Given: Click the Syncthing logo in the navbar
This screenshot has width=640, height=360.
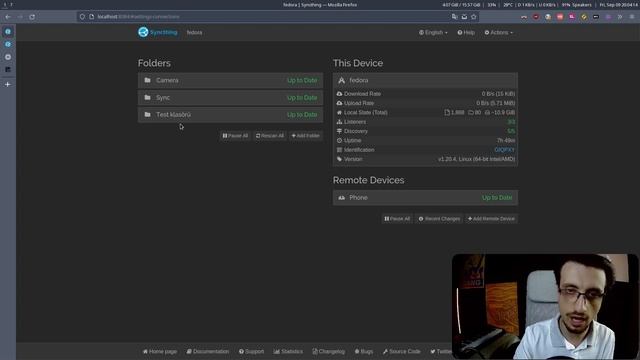Looking at the screenshot, I should 158,32.
